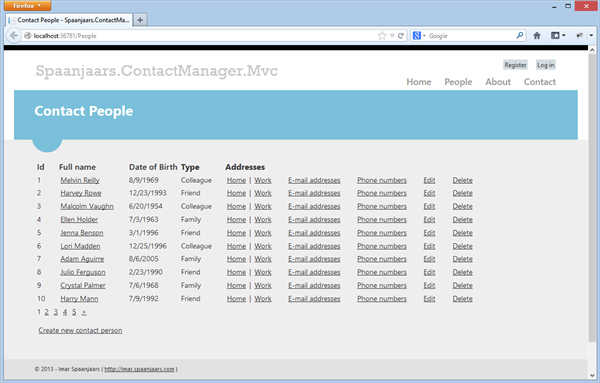Edit the Crystal Palmer record
Screen dimensions: 600x383
tap(429, 285)
